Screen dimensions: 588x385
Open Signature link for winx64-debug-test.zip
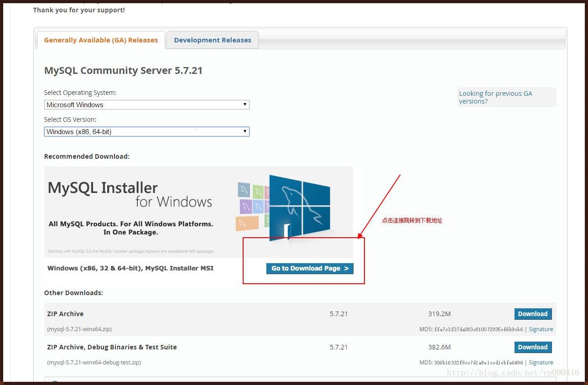[541, 363]
